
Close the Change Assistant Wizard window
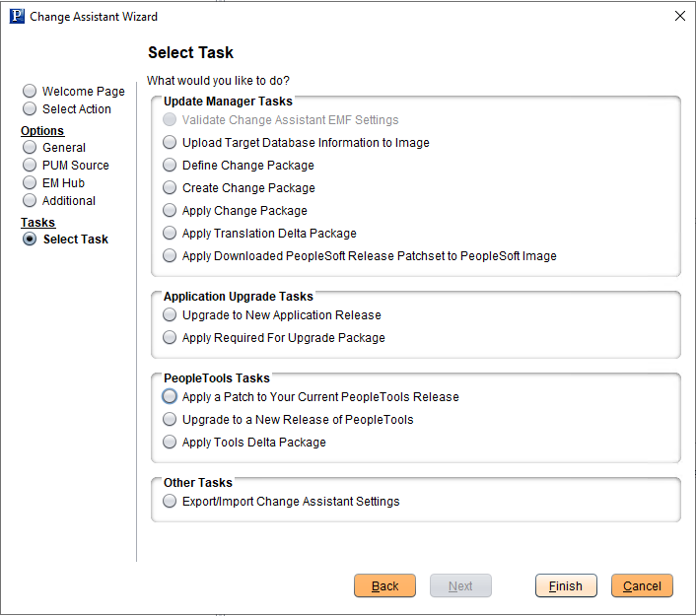(679, 16)
